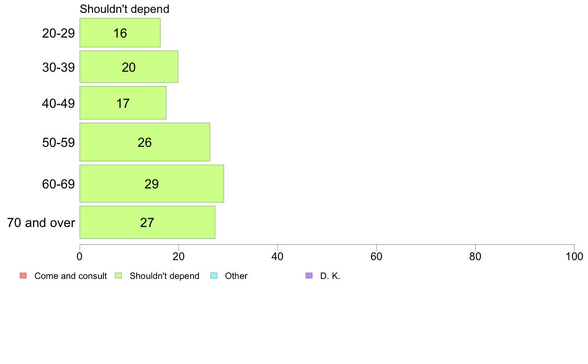The image size is (588, 364).
Task: Click the D. K. legend label
Action: coord(330,276)
